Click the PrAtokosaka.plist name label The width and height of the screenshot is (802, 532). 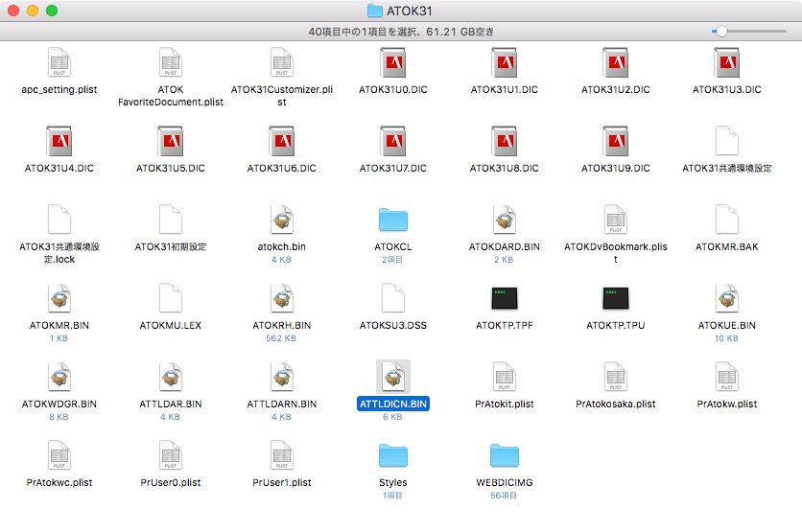click(x=615, y=404)
